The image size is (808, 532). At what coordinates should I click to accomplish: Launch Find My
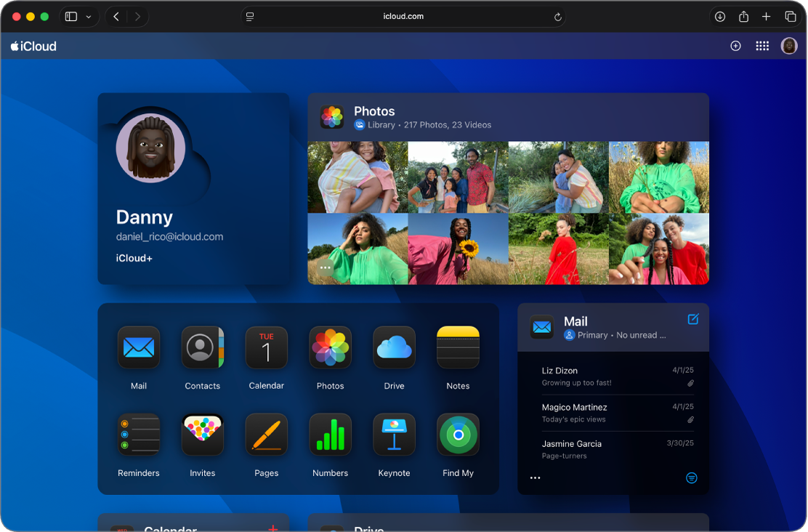[x=458, y=435]
